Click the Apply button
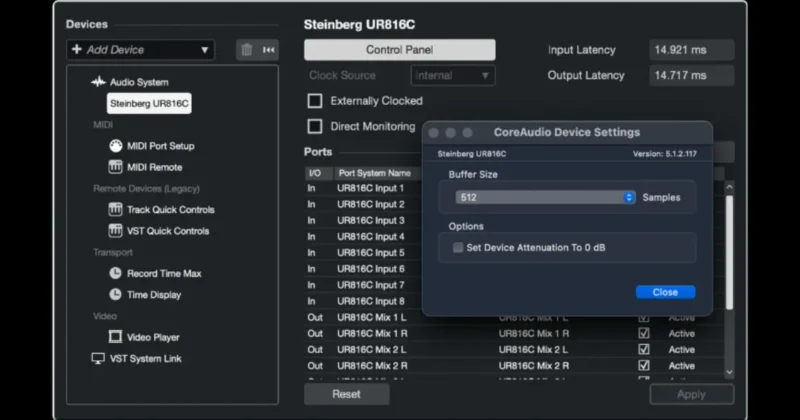 click(x=691, y=394)
